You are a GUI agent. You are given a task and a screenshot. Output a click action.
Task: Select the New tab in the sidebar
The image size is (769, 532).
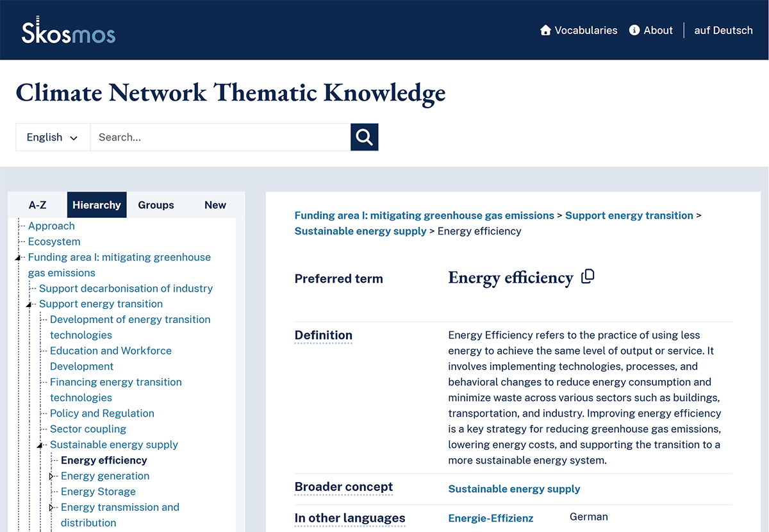click(215, 204)
